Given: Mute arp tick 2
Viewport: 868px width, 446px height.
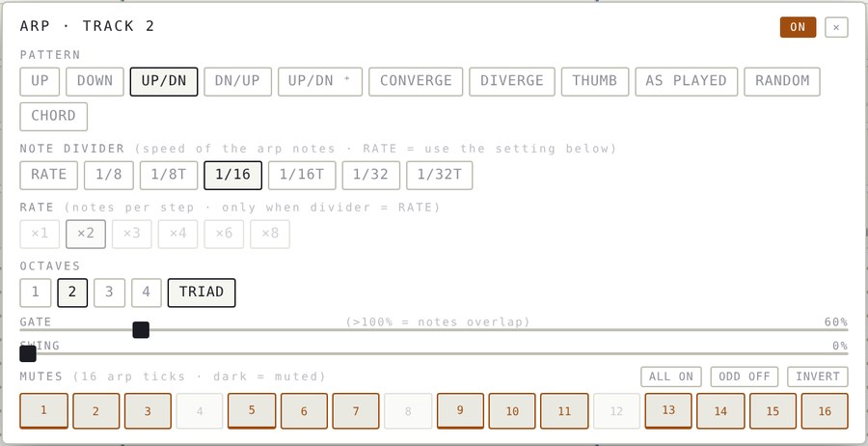Looking at the screenshot, I should pos(95,411).
